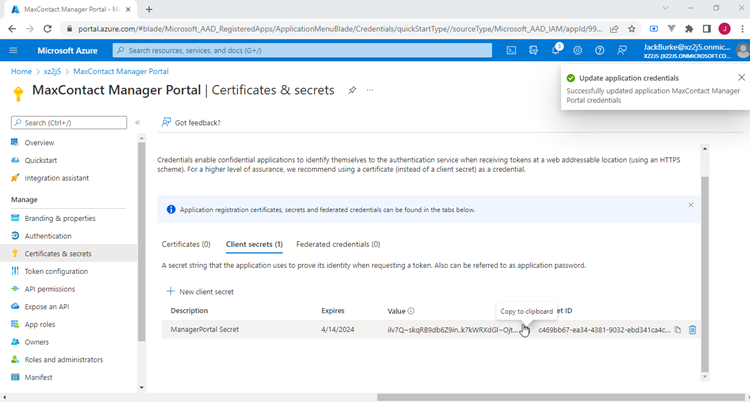The image size is (750, 402).
Task: Click the Description column header
Action: pyautogui.click(x=189, y=311)
